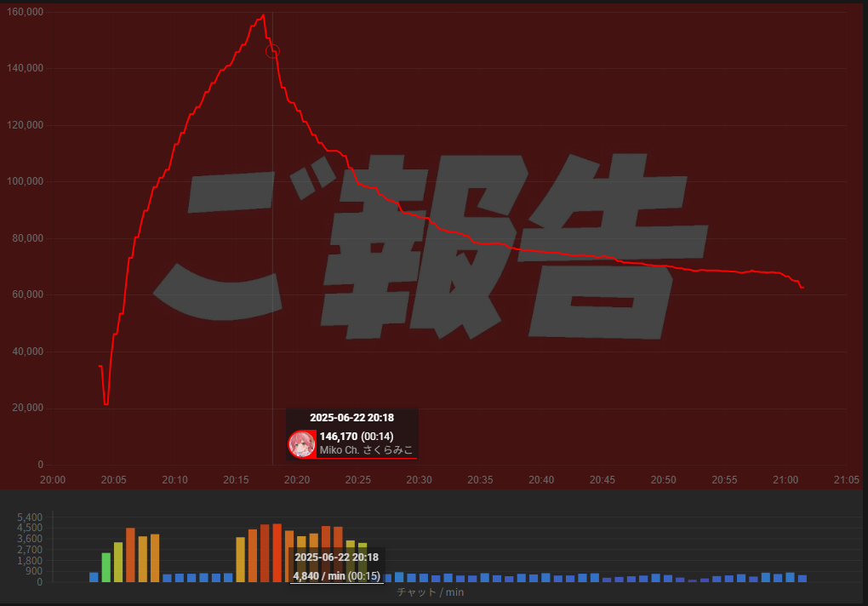
Task: Click the '146,170 (00:14)' viewer count value
Action: tap(357, 437)
